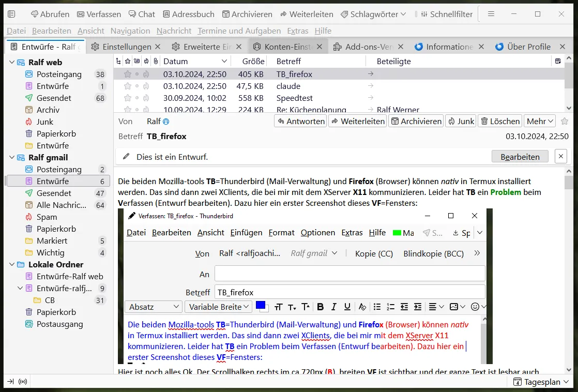Archive message with header Archivieren button

pos(416,122)
